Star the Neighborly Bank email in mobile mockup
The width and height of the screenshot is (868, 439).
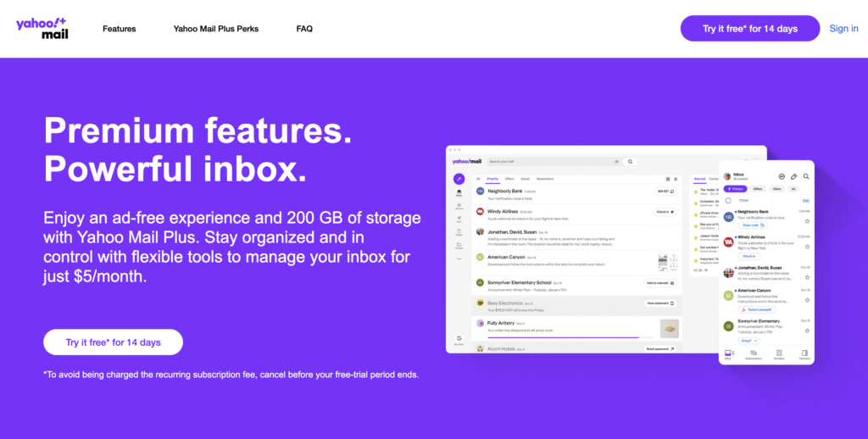(x=807, y=221)
